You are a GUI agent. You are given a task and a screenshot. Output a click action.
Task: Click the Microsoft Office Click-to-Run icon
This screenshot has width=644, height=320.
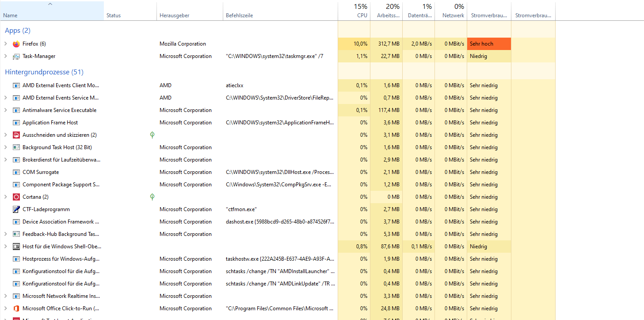(16, 308)
